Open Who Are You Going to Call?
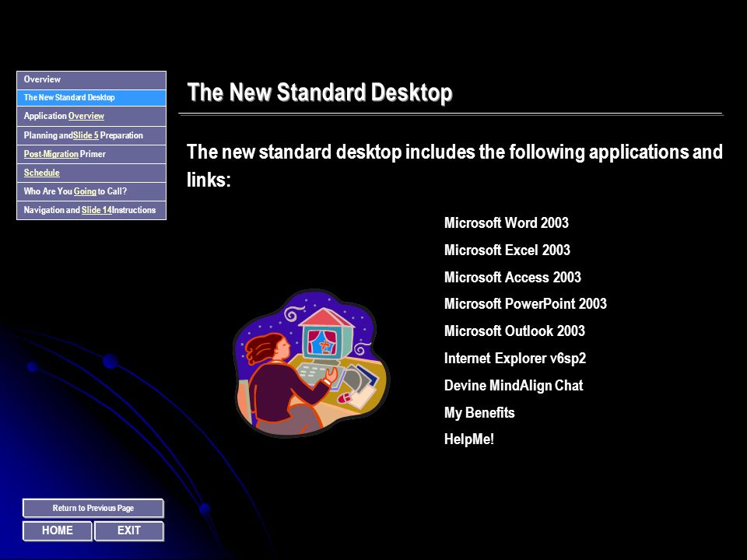The height and width of the screenshot is (560, 747). 92,191
